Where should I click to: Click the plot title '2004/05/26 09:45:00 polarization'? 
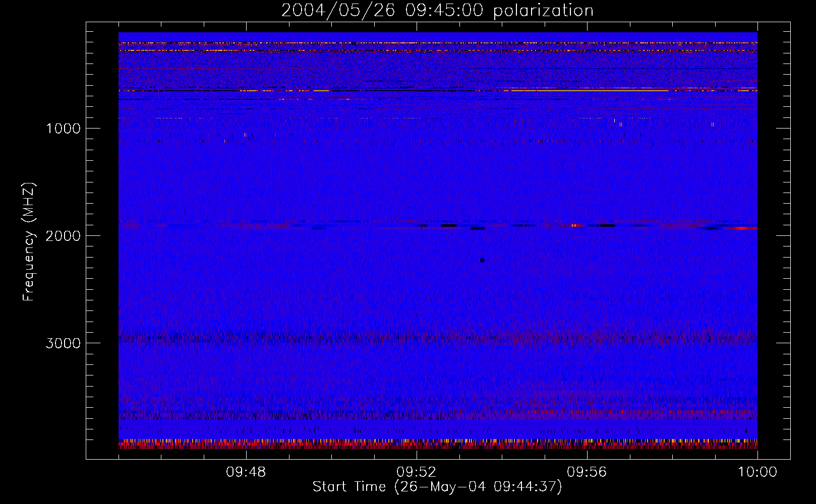437,11
